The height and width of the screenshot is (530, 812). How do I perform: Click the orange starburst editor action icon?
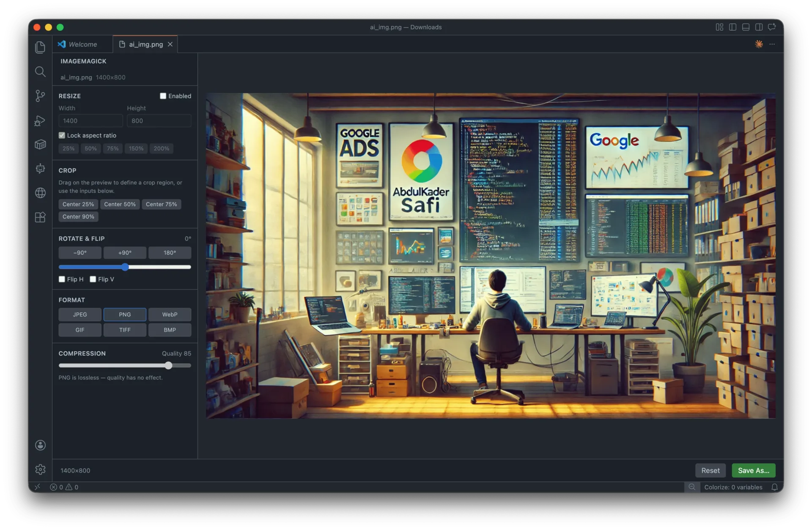point(759,44)
